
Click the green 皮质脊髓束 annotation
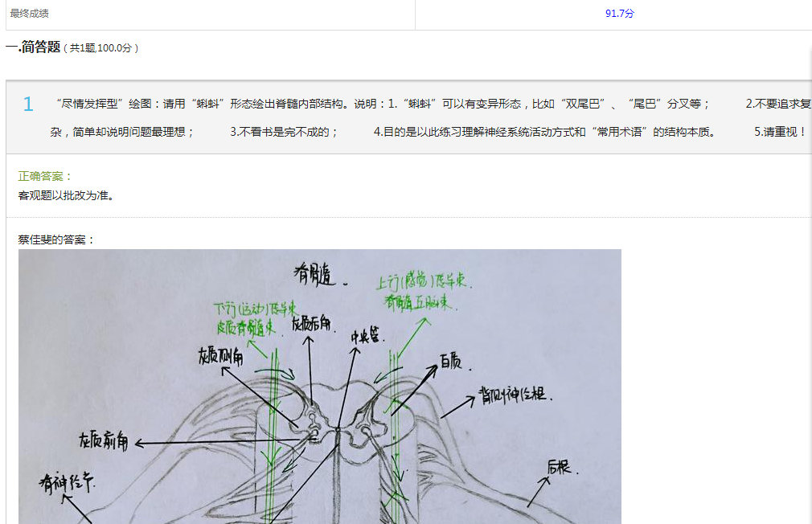point(245,328)
